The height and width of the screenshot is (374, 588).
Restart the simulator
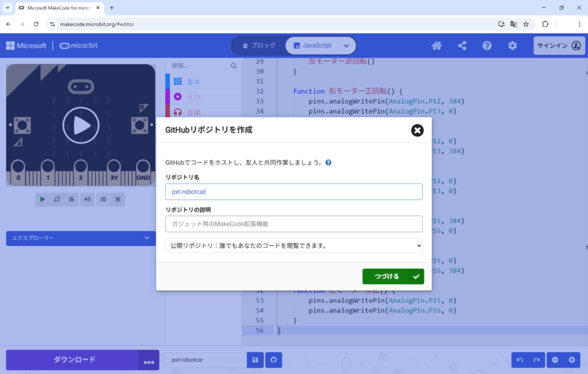pos(57,199)
